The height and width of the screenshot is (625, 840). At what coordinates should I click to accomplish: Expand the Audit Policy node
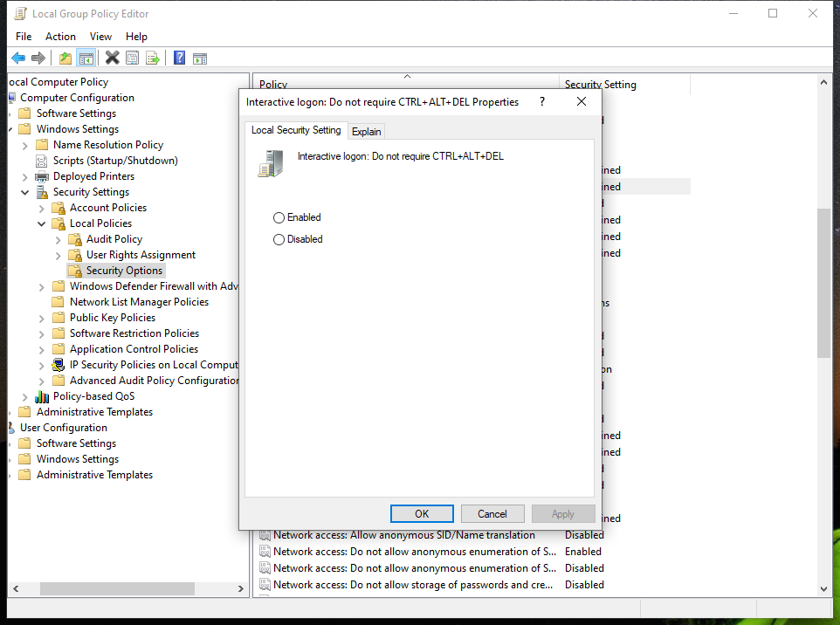(x=58, y=240)
